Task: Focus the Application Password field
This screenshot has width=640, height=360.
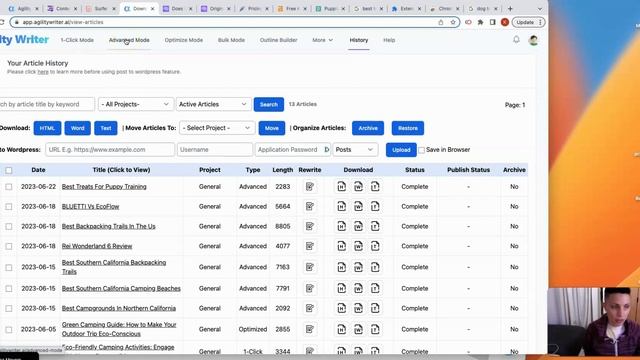Action: point(293,149)
